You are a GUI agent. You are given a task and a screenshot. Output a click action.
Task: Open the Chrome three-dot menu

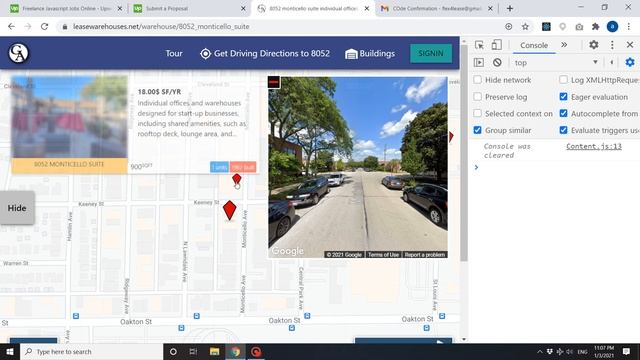point(629,27)
